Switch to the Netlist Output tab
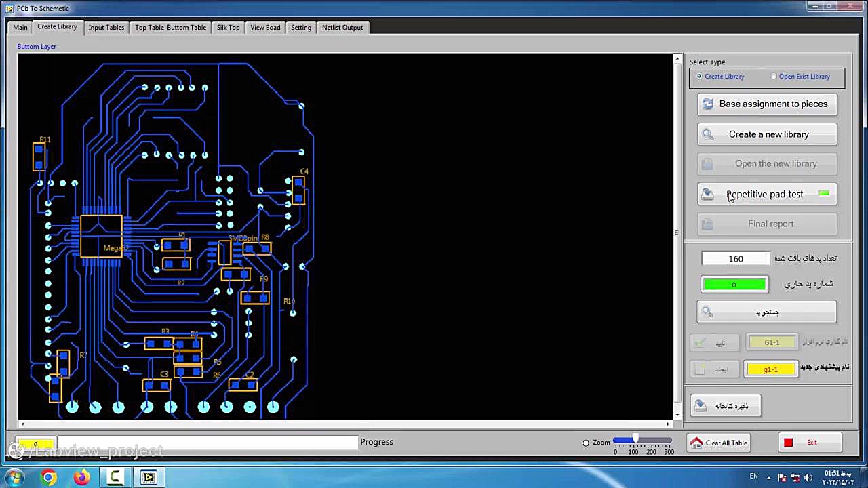 [342, 28]
